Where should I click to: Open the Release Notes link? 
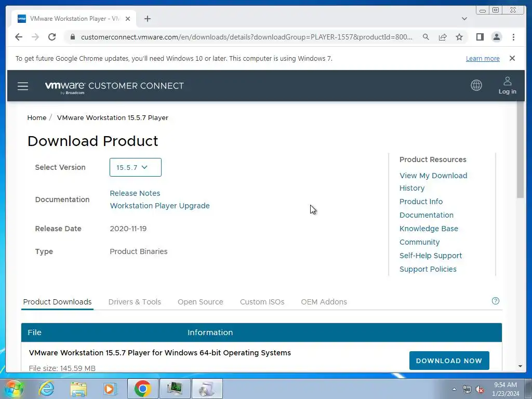135,193
